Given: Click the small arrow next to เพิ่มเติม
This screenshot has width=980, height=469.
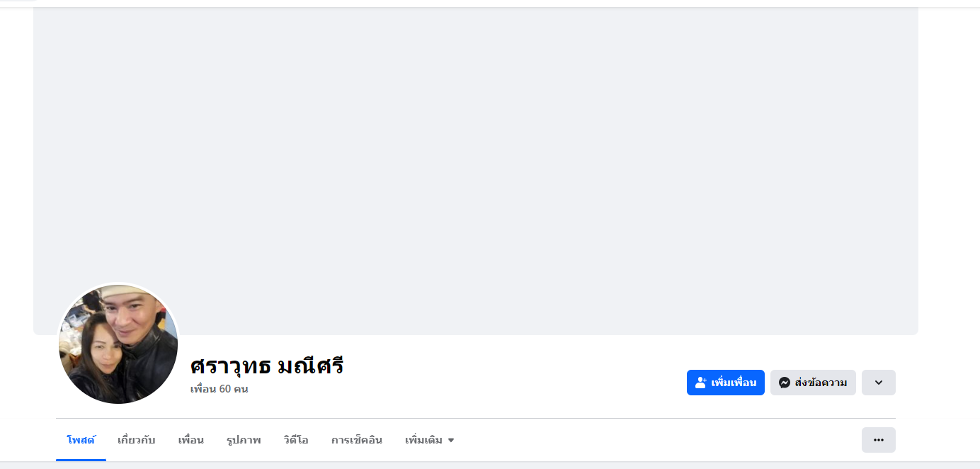Looking at the screenshot, I should pyautogui.click(x=451, y=441).
